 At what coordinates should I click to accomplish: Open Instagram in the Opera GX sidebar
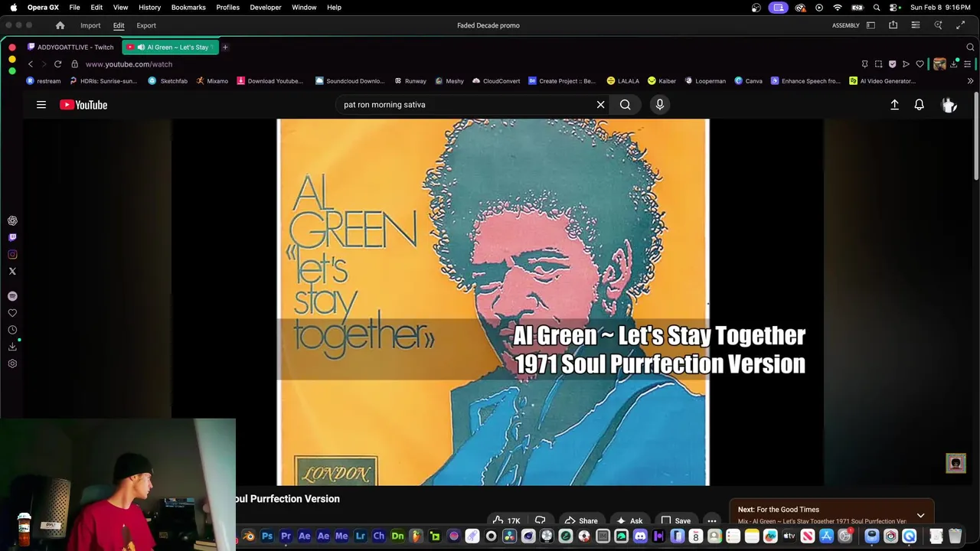click(x=12, y=254)
